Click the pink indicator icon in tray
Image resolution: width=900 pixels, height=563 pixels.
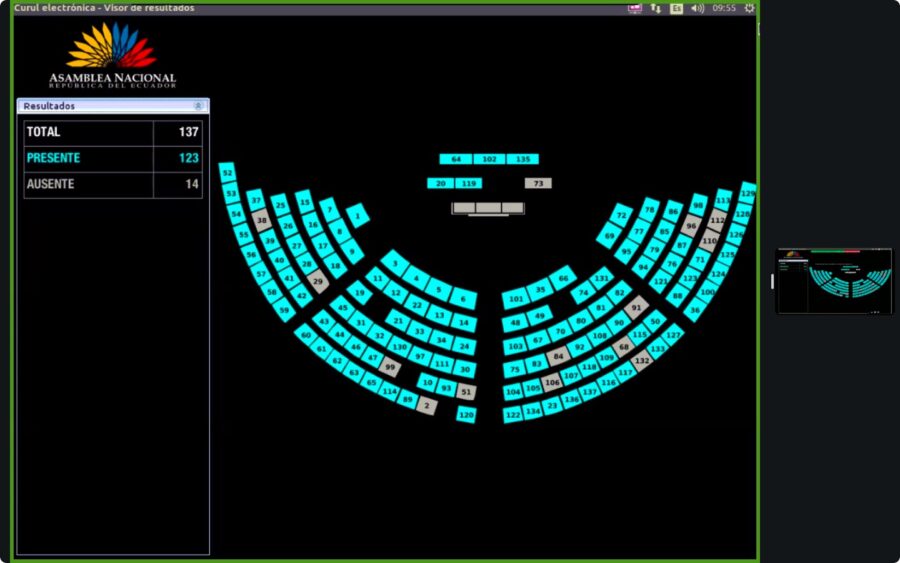(634, 8)
